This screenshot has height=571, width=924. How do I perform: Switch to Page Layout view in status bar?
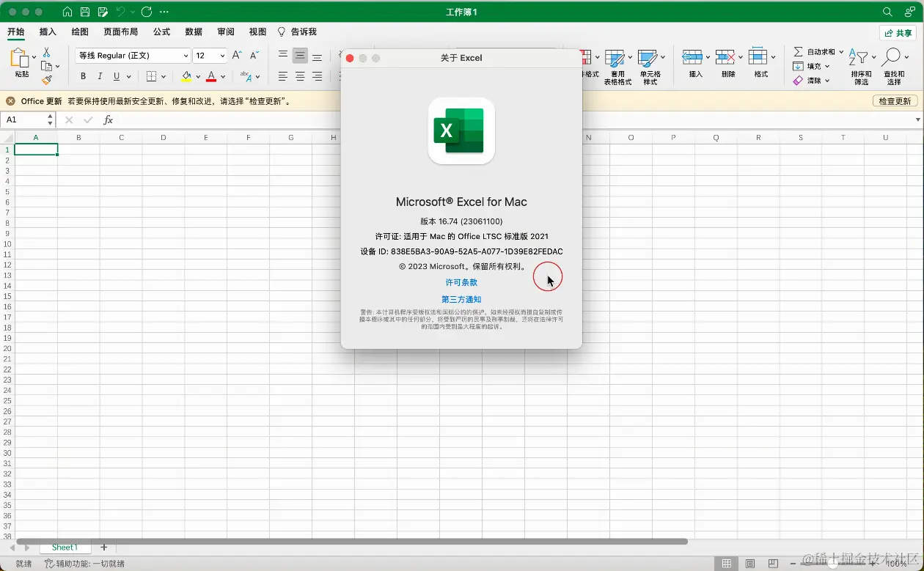750,564
